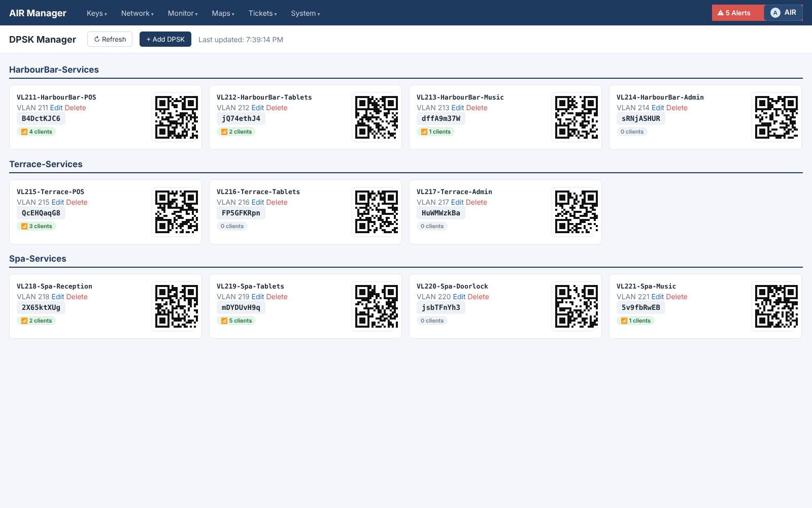Open QR code for VL216-Terrace-Tablets
Viewport: 812px width, 508px height.
(x=377, y=212)
